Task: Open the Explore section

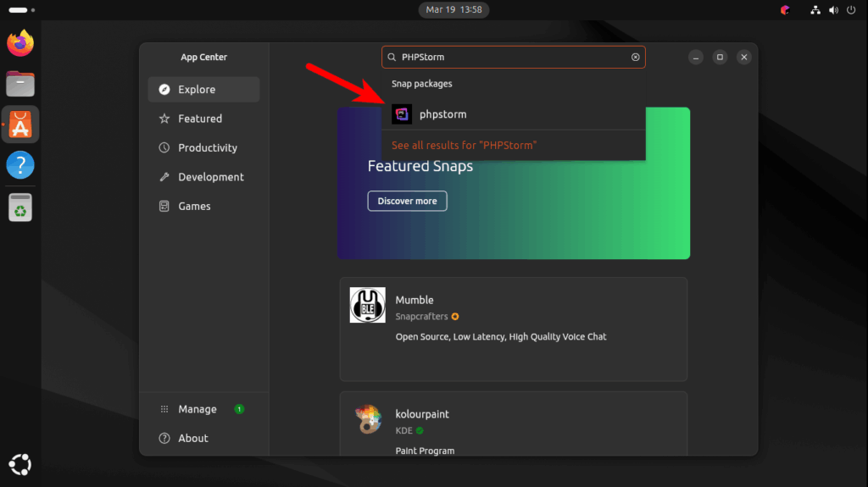Action: pos(203,89)
